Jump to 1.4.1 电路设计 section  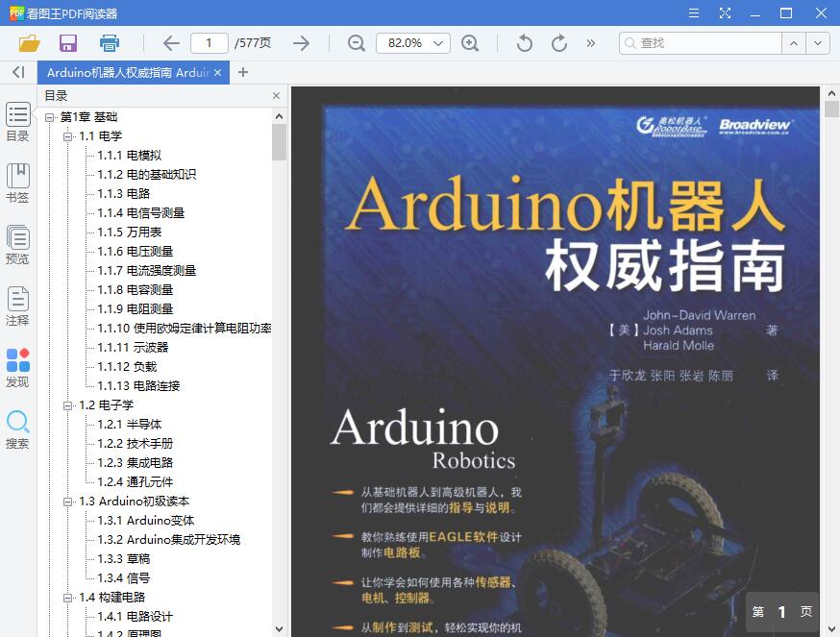[x=135, y=617]
